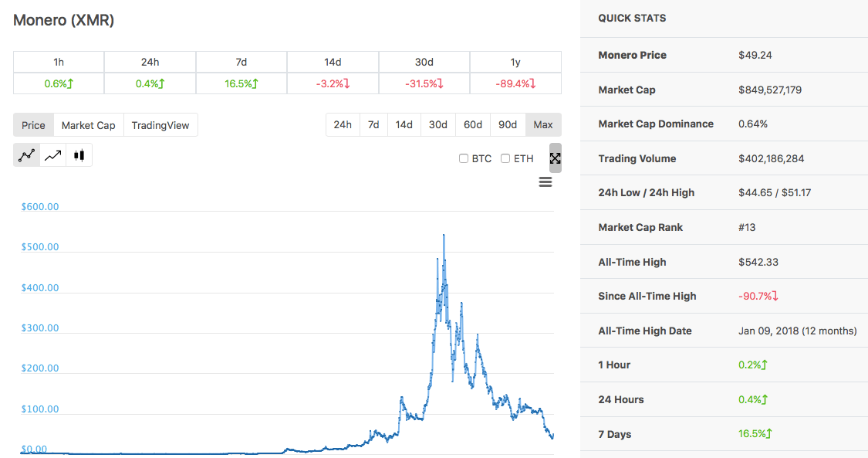The image size is (868, 458).
Task: Show the 60d chart range
Action: pyautogui.click(x=473, y=124)
